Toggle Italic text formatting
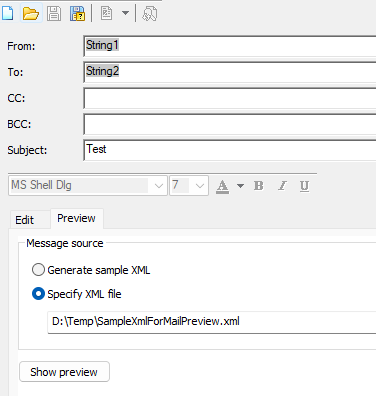376x396 pixels. point(282,186)
